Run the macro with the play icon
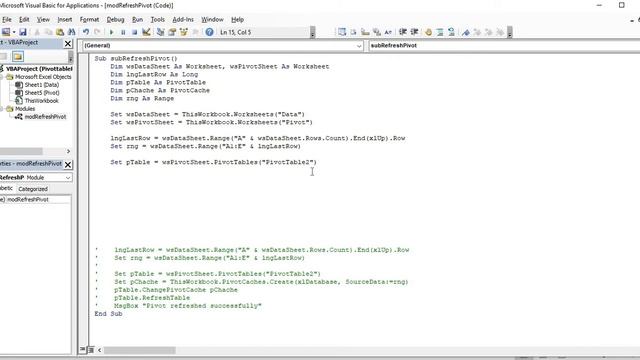The image size is (640, 360). 111,32
